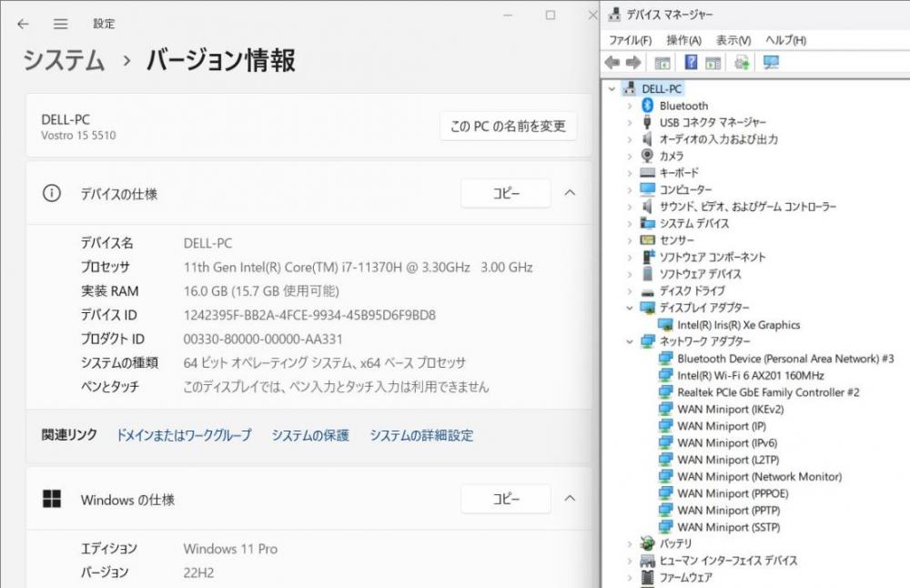
Task: Click the Windows logo icon beside Windows の仕様
Action: coord(52,499)
